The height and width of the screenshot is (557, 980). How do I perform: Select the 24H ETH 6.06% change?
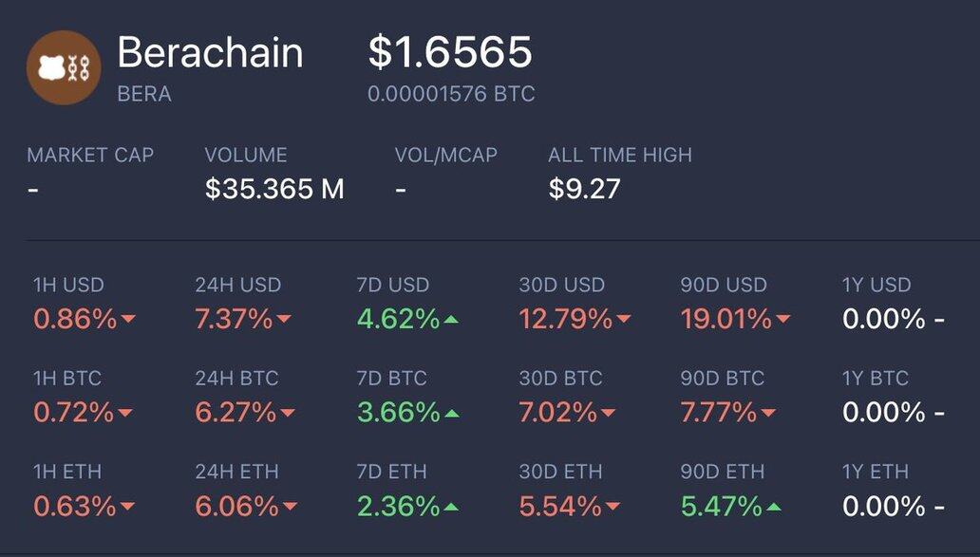pos(236,507)
